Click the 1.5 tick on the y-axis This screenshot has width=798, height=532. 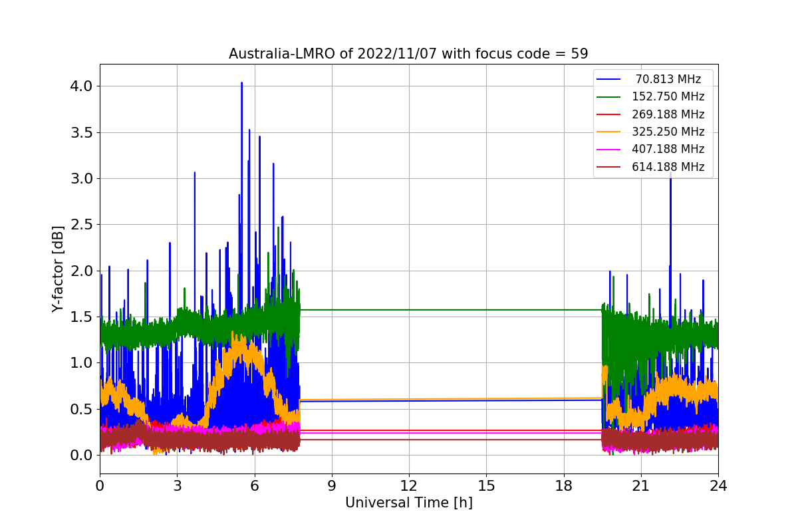pos(82,317)
